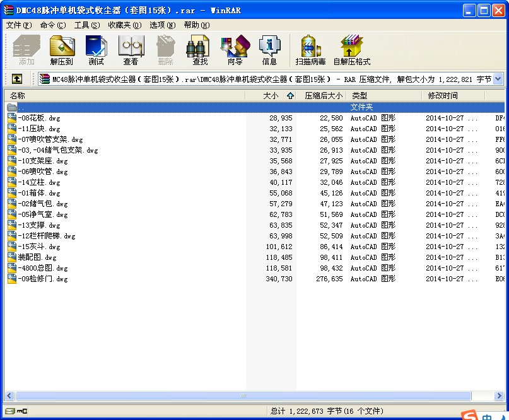The height and width of the screenshot is (420, 509).
Task: Click the parent folder icon row
Action: click(12, 107)
